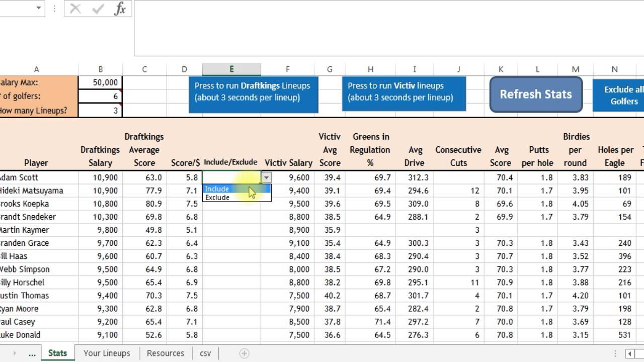The image size is (644, 362).
Task: Click the Insert Function fx icon
Action: (120, 9)
